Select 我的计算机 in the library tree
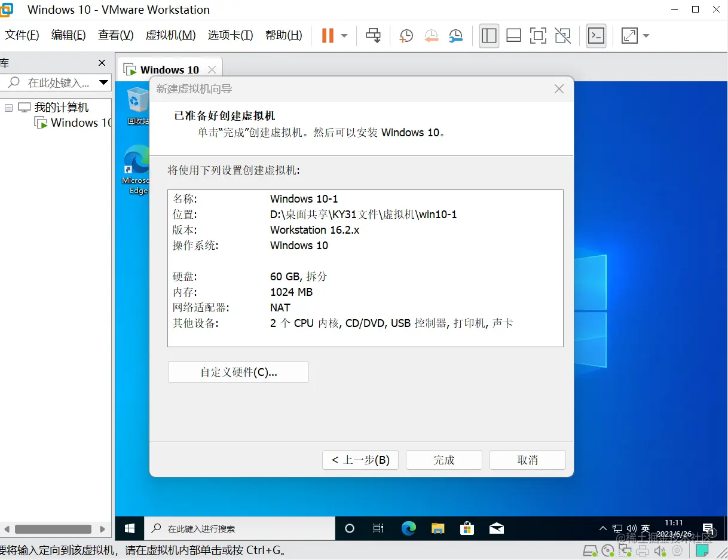The image size is (728, 560). click(x=61, y=108)
